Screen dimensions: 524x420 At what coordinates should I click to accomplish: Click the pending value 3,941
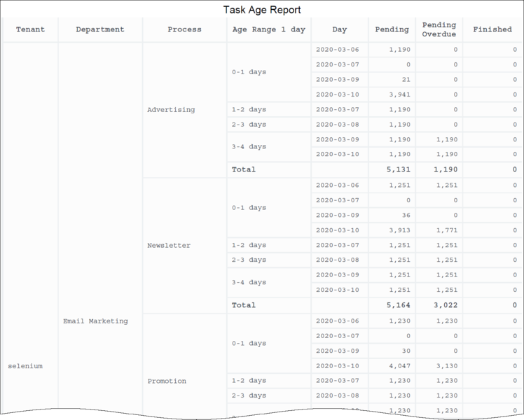399,94
